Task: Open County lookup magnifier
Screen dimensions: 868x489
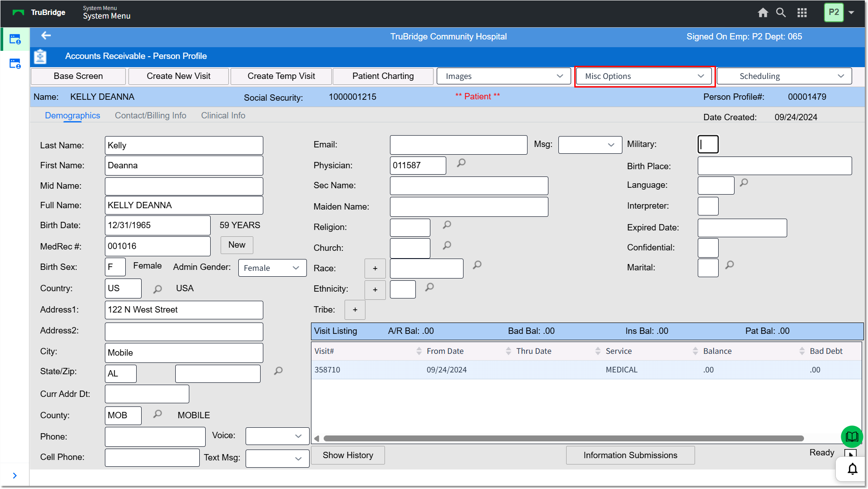Action: 158,414
